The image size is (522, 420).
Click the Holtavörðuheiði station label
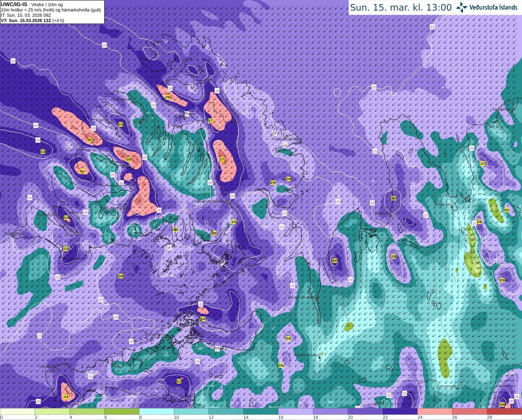(x=306, y=355)
